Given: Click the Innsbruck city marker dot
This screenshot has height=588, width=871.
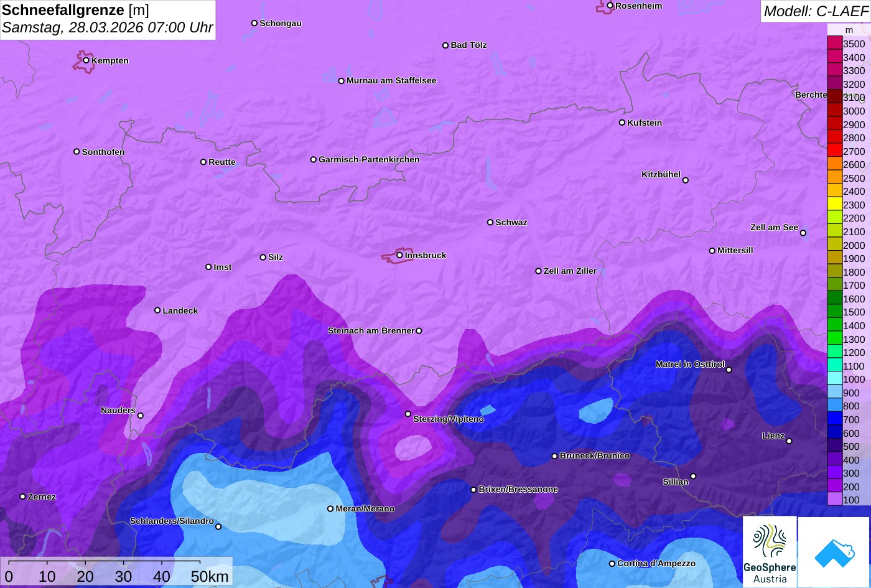Looking at the screenshot, I should tap(399, 254).
